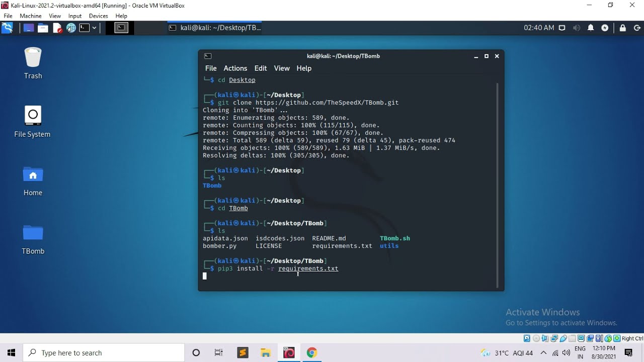The image size is (644, 362).
Task: Click VirtualBox audio status indicator
Action: pos(545,338)
